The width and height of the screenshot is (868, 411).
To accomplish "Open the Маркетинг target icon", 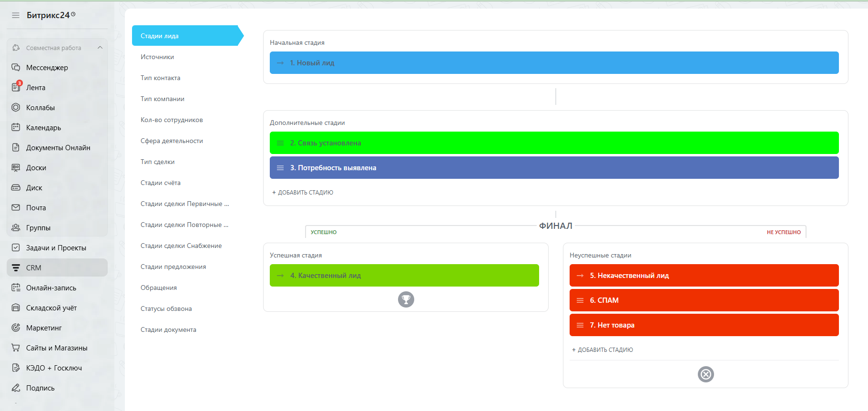I will click(x=16, y=328).
